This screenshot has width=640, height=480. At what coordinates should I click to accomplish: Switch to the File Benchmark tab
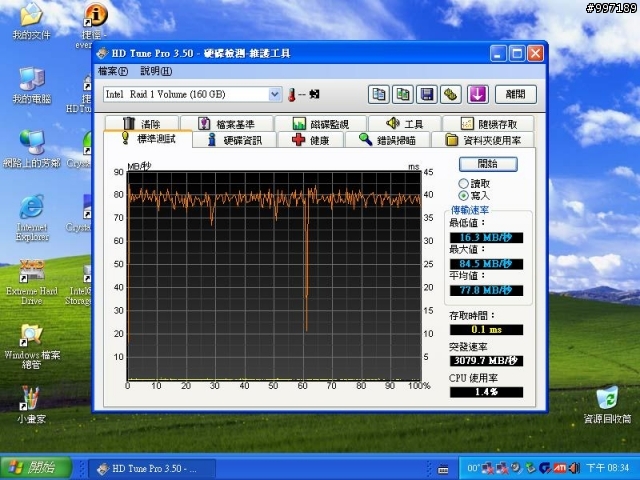(227, 124)
